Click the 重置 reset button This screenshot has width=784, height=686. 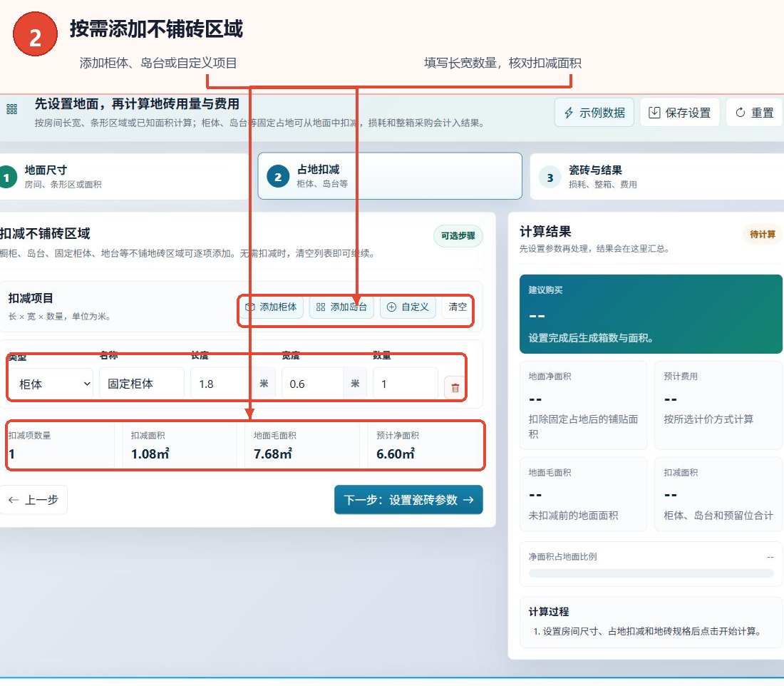[x=755, y=113]
